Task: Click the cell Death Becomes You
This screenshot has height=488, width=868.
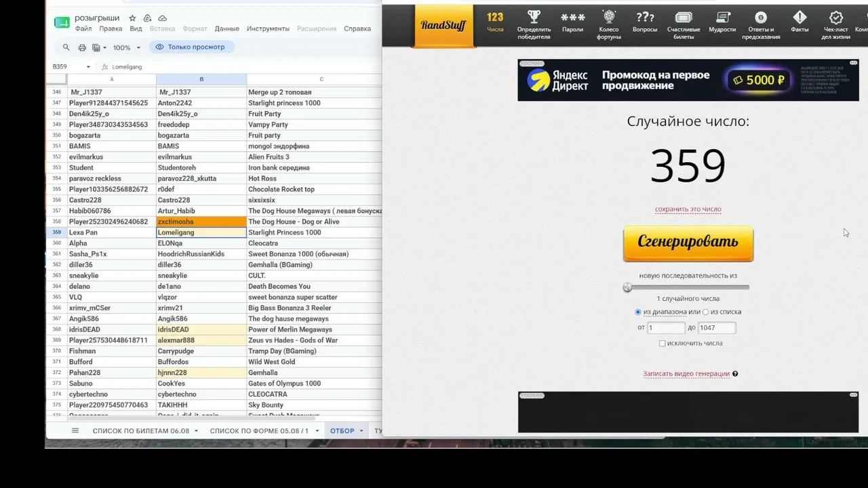Action: tap(315, 286)
